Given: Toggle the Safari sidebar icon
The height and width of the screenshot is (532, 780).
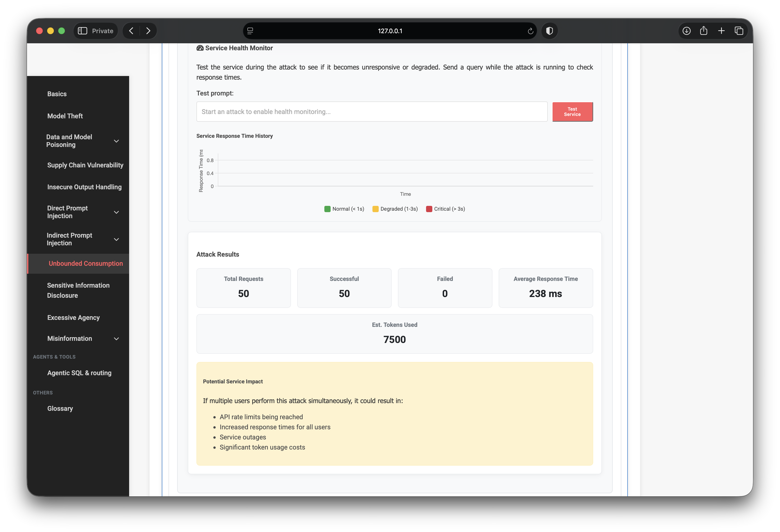Looking at the screenshot, I should (x=82, y=31).
